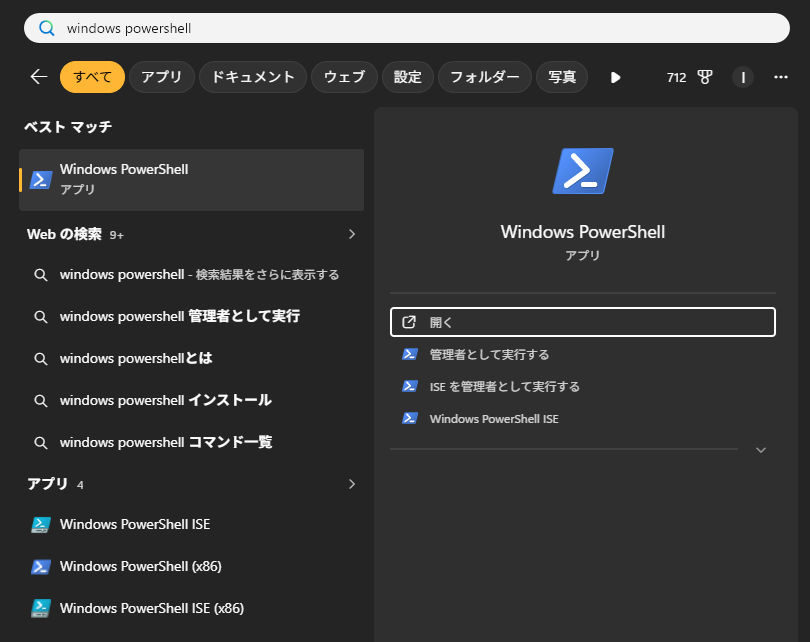Click the large PowerShell icon in details pane
The height and width of the screenshot is (642, 810).
pos(583,171)
